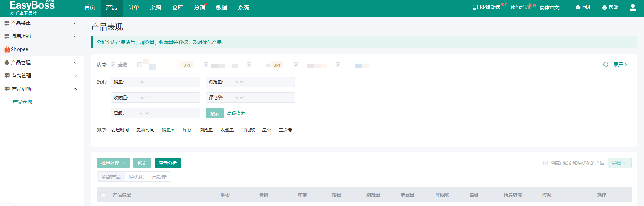Click the ERP移动端 phone icon

point(474,8)
